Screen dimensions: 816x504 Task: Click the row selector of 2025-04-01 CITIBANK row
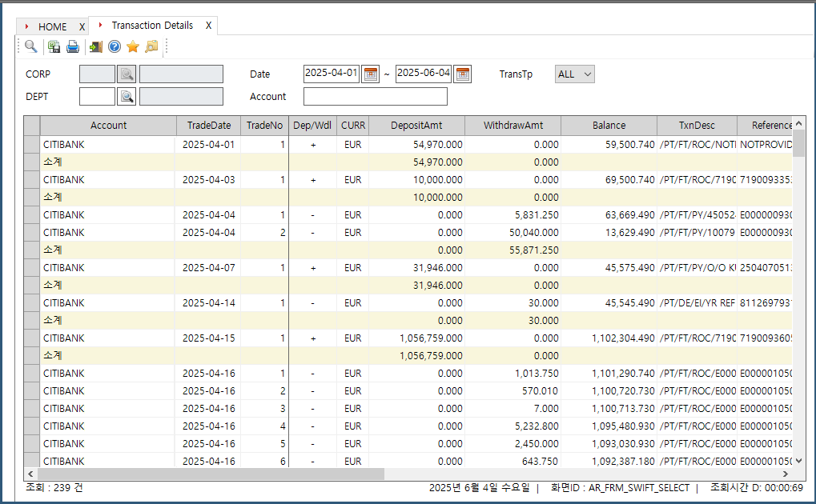click(x=32, y=145)
